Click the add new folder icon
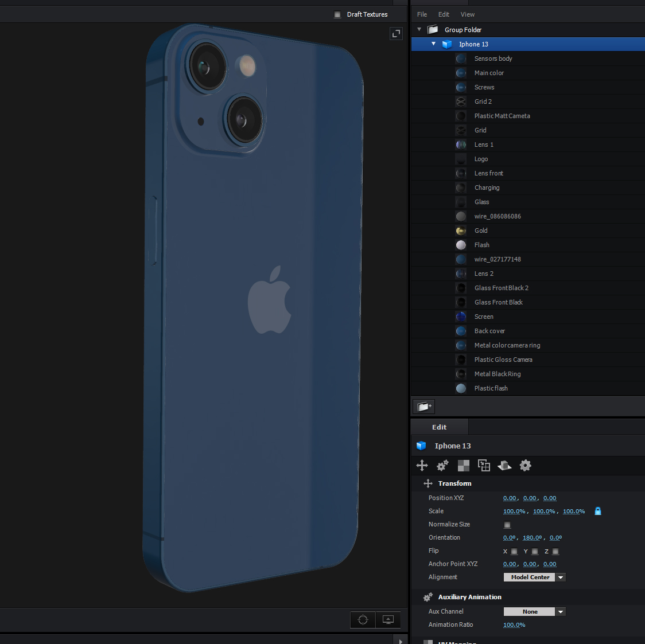 coord(424,407)
